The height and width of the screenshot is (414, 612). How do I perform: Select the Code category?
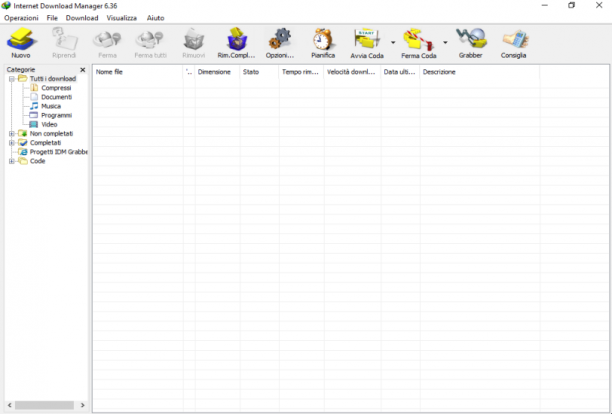[x=37, y=161]
